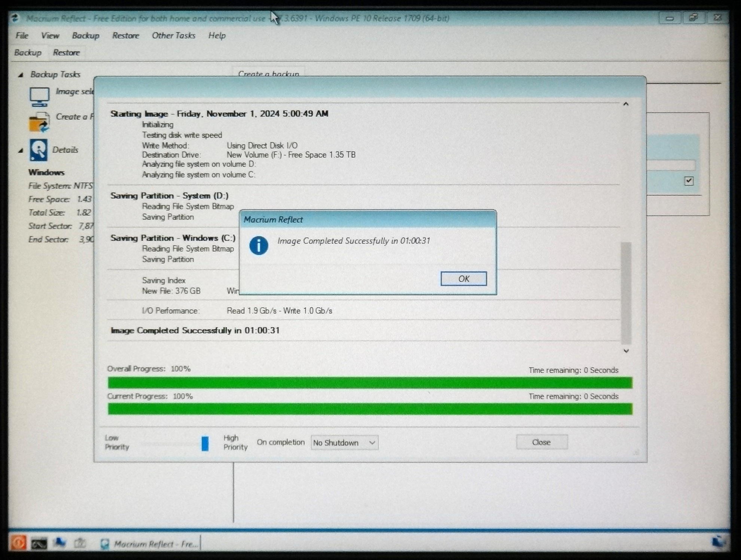Click the Macrium Reflect taskbar button
741x560 pixels.
point(150,544)
